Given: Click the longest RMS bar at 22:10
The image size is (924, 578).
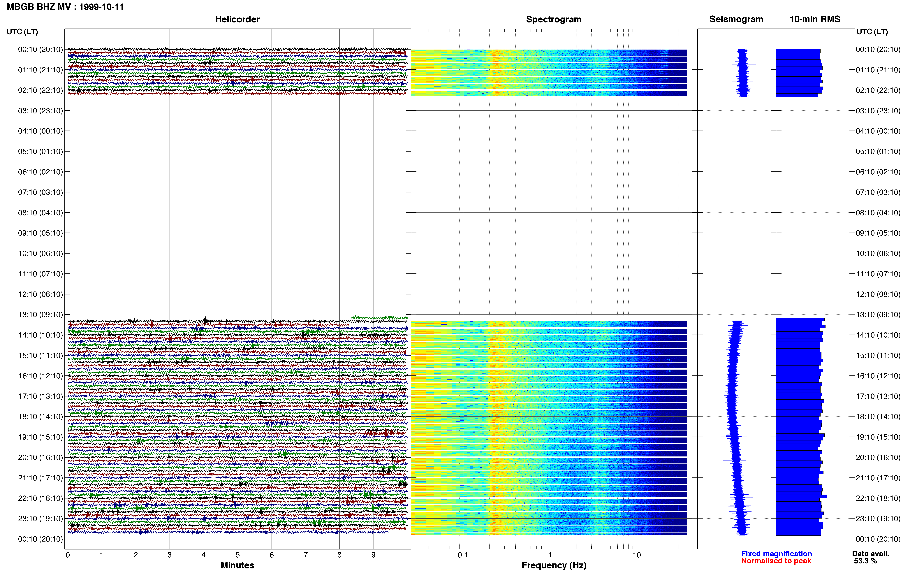Looking at the screenshot, I should click(801, 497).
